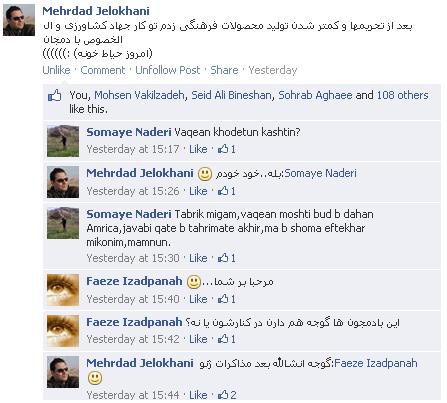Like Somaye Naderi's 15:17 comment

(198, 149)
